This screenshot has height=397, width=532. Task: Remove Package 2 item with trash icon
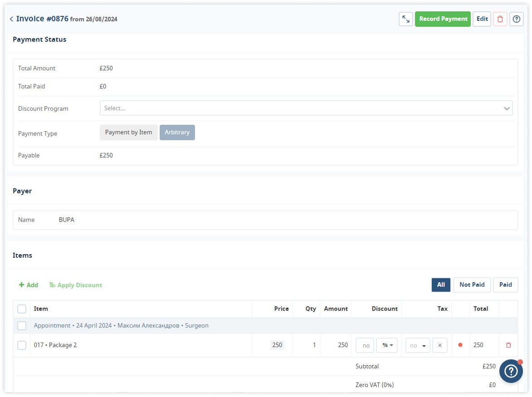pyautogui.click(x=508, y=345)
